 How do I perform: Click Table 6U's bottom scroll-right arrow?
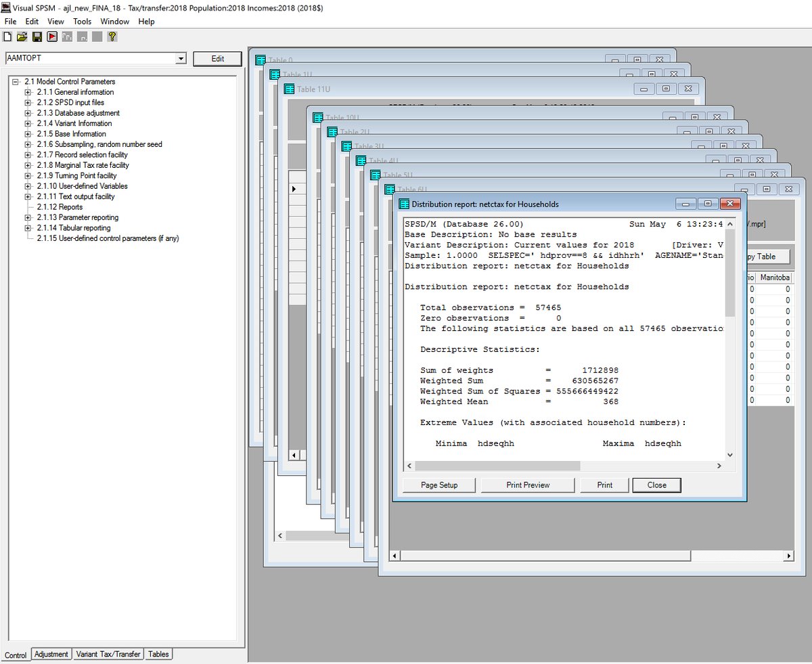click(788, 555)
